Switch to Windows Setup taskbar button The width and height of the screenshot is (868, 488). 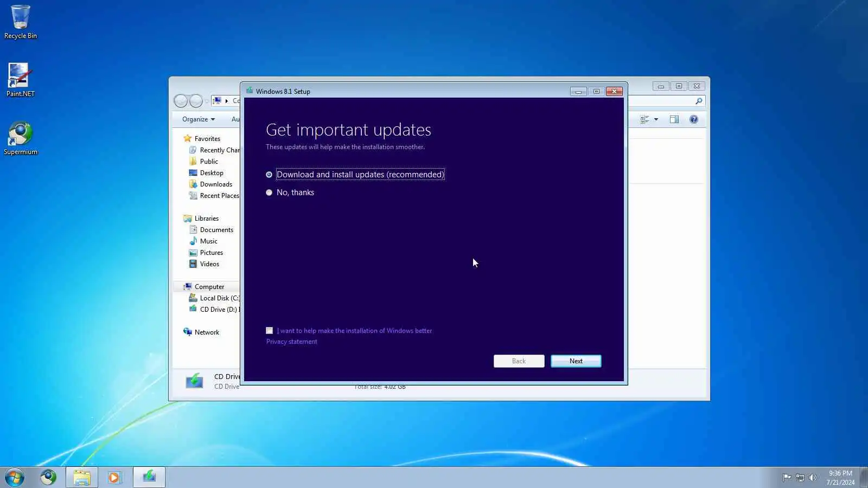[149, 477]
